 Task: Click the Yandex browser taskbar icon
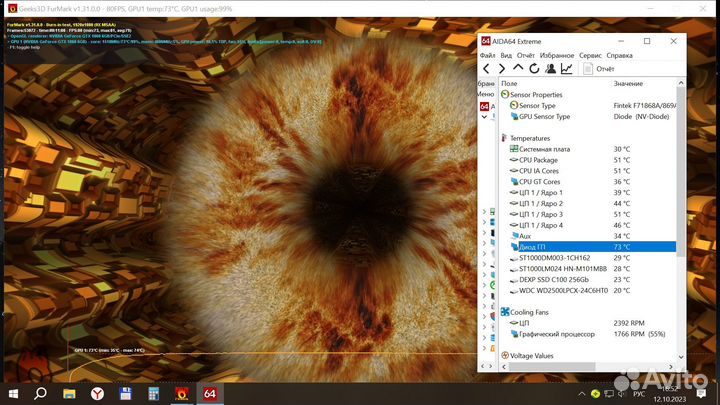point(97,393)
